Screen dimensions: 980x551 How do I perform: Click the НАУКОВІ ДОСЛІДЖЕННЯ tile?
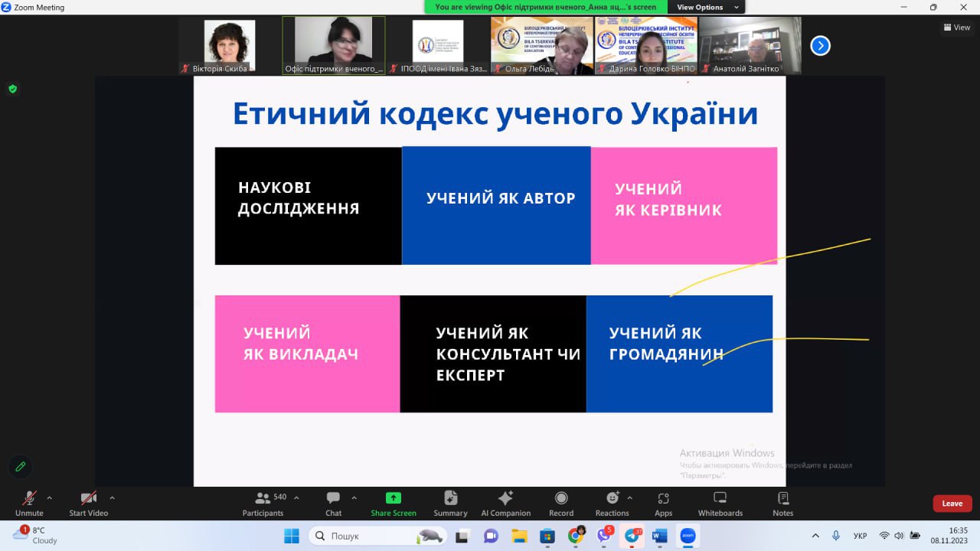point(308,206)
